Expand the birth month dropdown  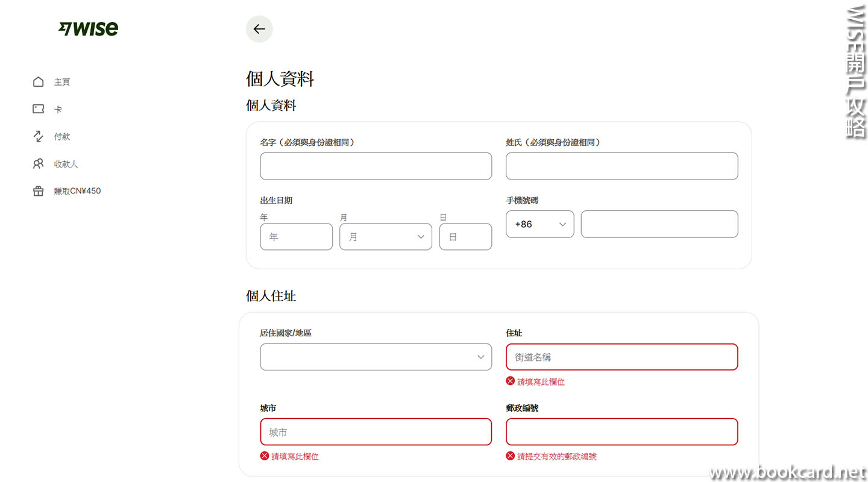386,237
